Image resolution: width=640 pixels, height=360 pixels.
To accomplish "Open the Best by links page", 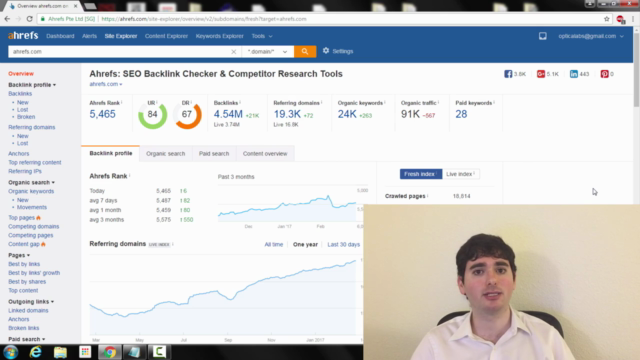I will pyautogui.click(x=24, y=264).
